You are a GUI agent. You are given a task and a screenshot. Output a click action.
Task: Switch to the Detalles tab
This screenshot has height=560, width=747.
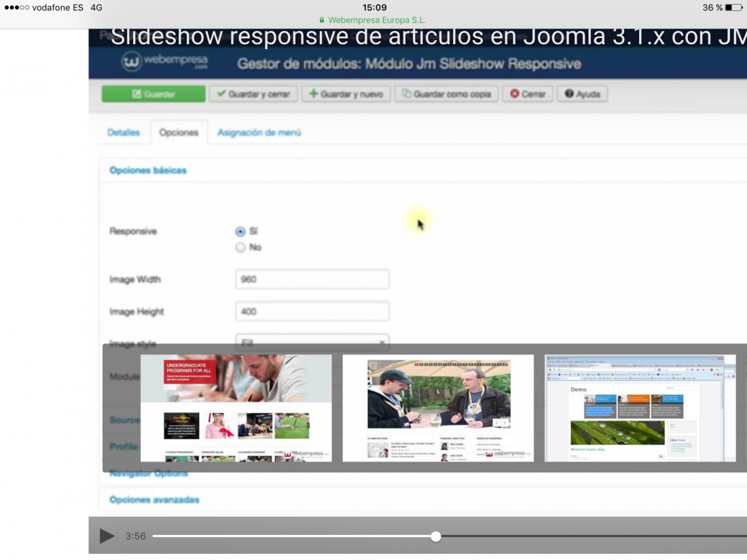click(124, 132)
